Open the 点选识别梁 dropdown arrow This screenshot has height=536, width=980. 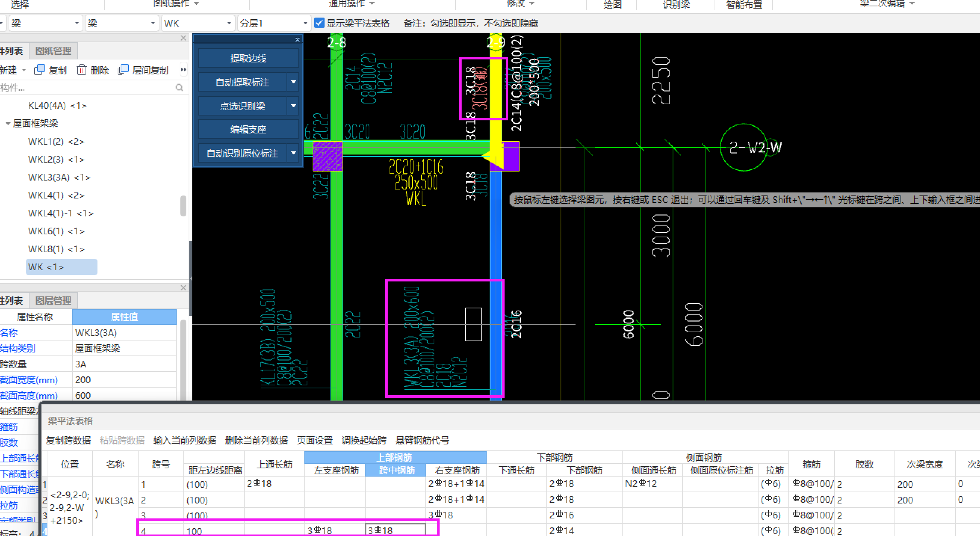coord(293,106)
